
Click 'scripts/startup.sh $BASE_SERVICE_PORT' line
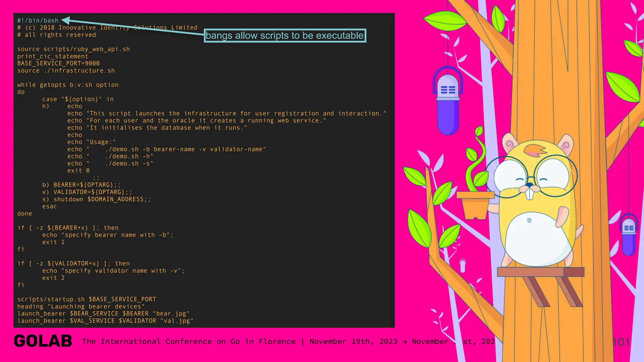(x=87, y=299)
